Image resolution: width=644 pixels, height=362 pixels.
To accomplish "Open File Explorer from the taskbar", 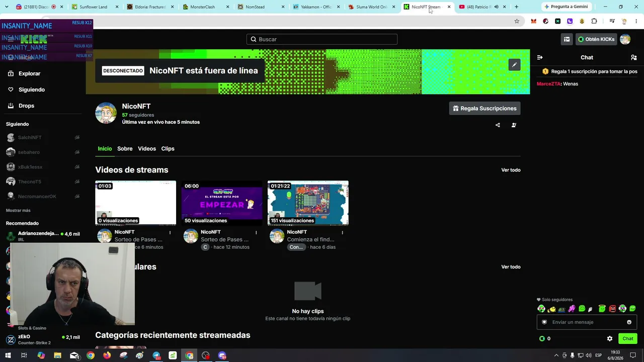I will pyautogui.click(x=57, y=355).
